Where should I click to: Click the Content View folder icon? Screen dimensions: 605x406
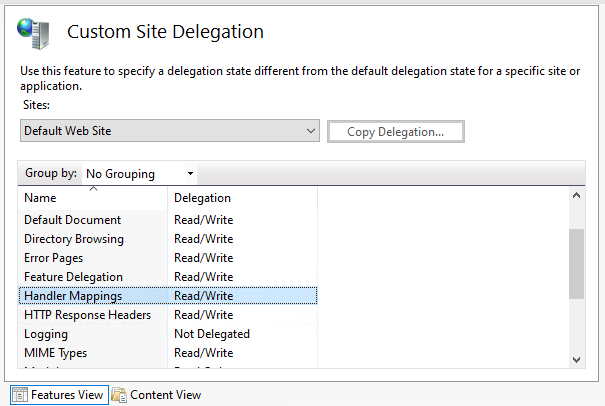tap(119, 395)
